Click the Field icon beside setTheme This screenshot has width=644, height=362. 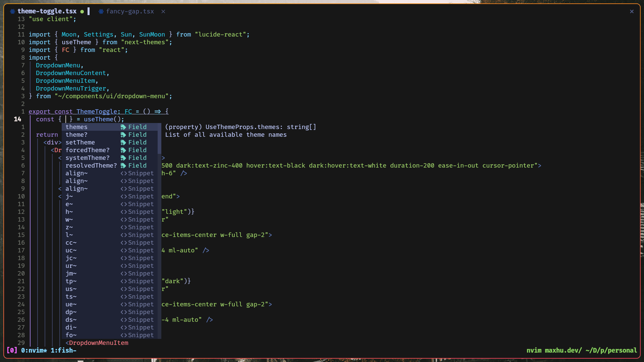123,142
